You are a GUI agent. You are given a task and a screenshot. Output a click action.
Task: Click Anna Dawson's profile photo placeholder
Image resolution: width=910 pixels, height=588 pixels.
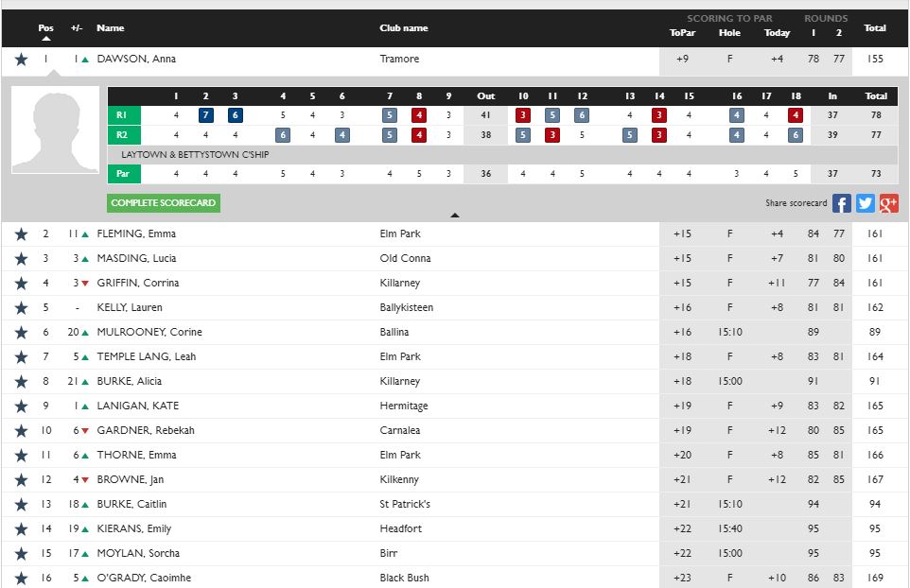[55, 130]
